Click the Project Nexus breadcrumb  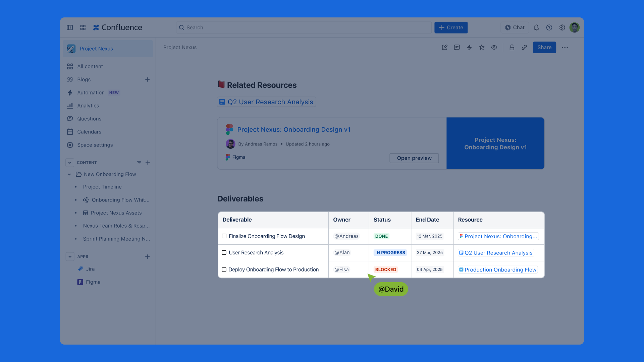click(x=180, y=47)
